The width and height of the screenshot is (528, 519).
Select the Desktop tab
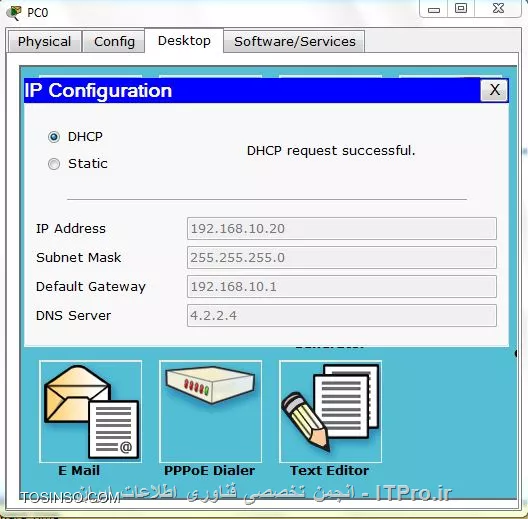tap(184, 41)
